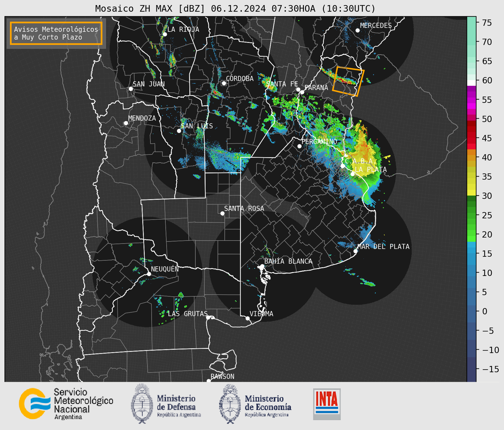Click the Avisos Meteorológicos a Muy Corto Plazo legend box

pyautogui.click(x=56, y=33)
